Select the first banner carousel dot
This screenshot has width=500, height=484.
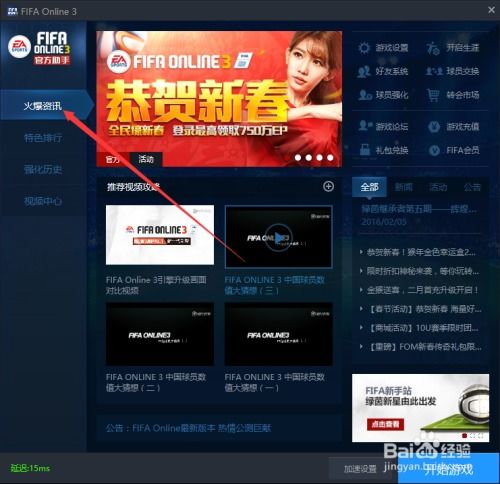(x=298, y=158)
